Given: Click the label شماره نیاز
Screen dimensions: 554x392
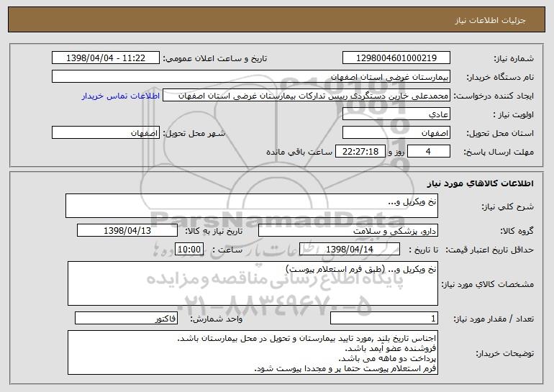Looking at the screenshot, I should pos(514,58).
